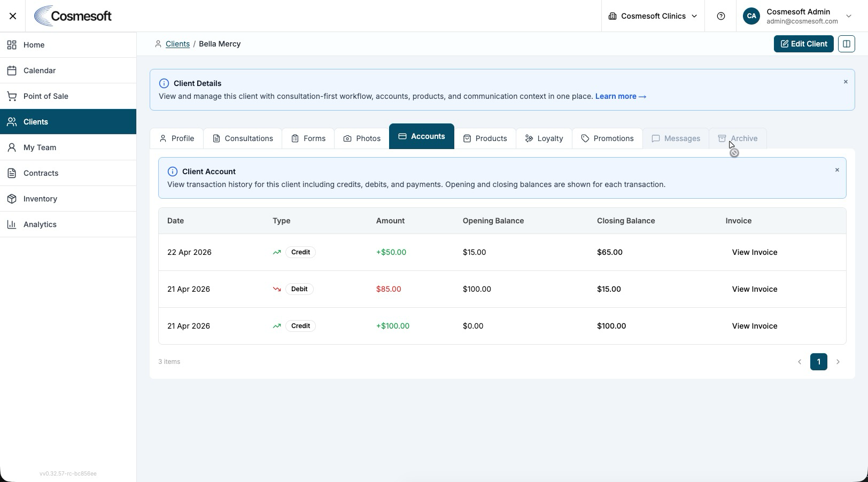View Invoice for the $85.00 debit
This screenshot has width=868, height=482.
point(755,289)
